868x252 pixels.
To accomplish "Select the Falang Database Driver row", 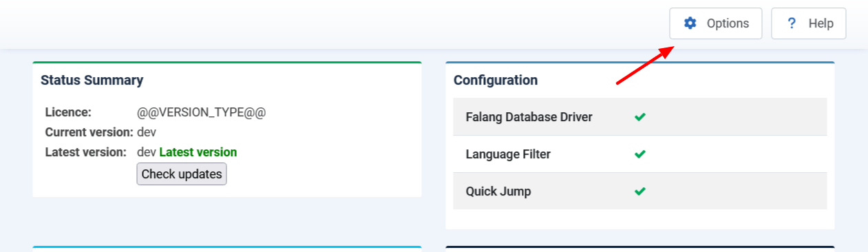I will (640, 117).
